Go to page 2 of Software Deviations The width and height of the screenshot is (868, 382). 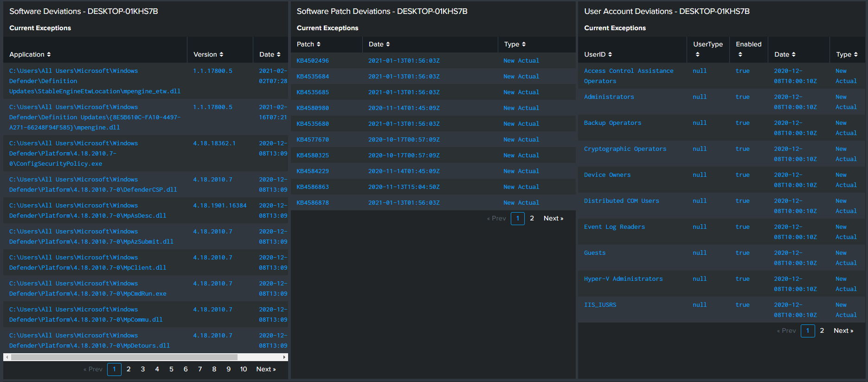click(129, 369)
